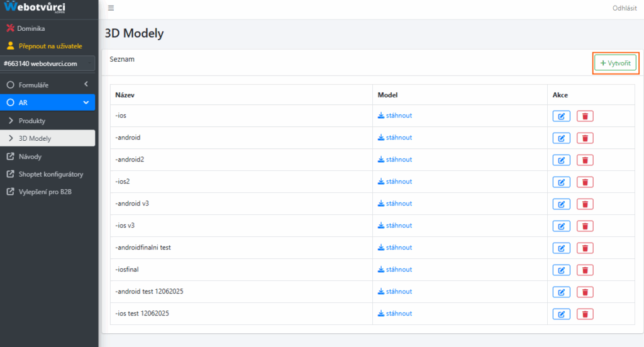
Task: Download the -androidfinalni test model
Action: click(395, 247)
